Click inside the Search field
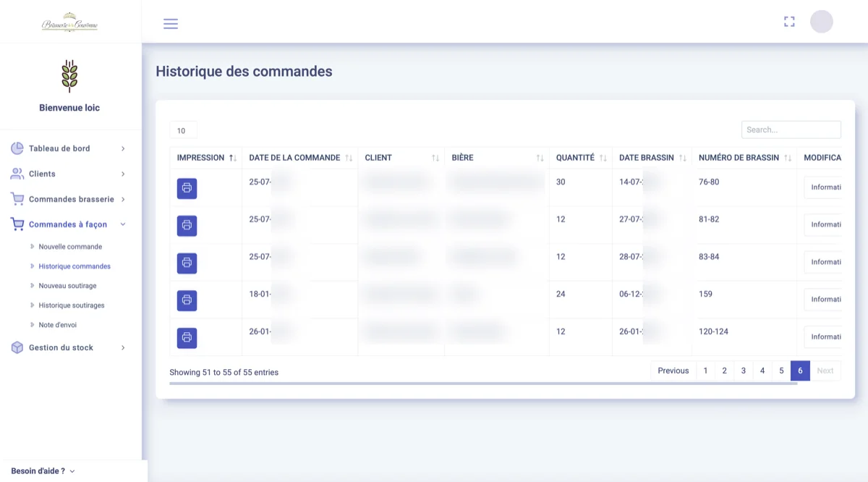The width and height of the screenshot is (868, 482). 791,129
